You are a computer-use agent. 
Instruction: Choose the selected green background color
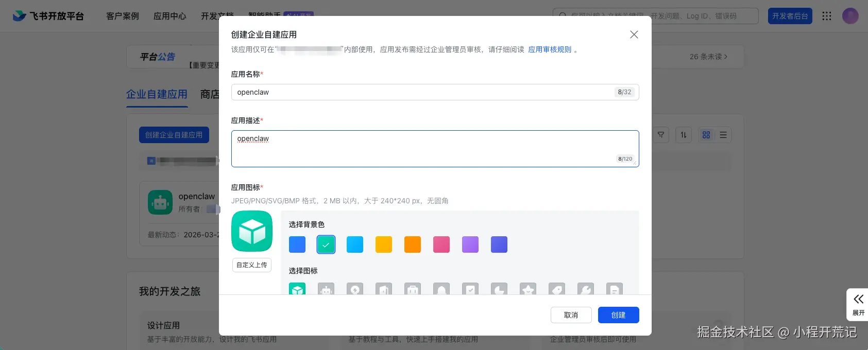[326, 244]
